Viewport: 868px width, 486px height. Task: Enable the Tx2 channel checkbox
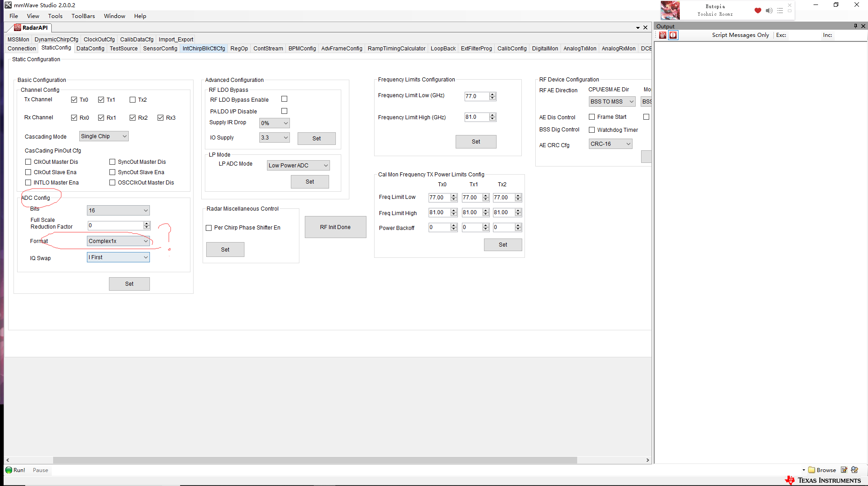(x=133, y=100)
